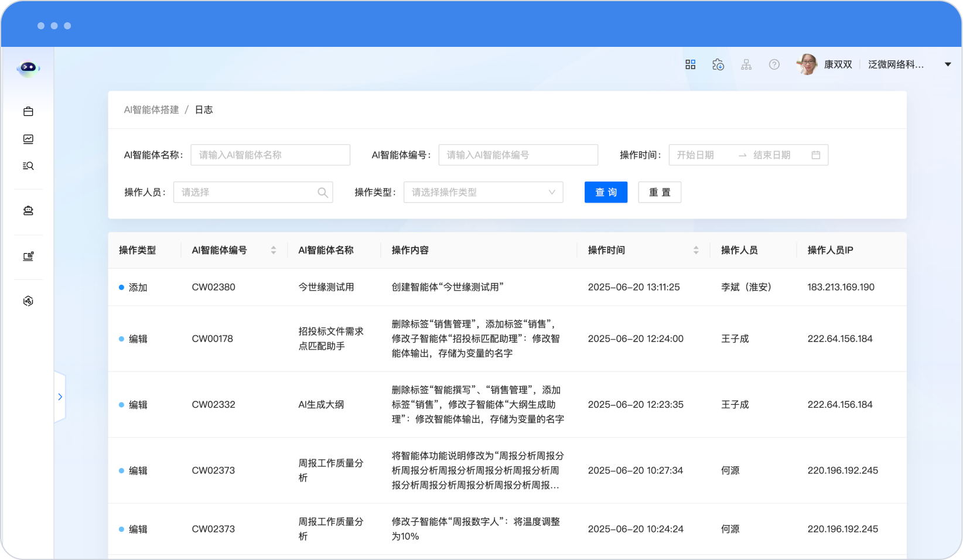Sort by 操作时间 column
Viewport: 963px width, 560px height.
696,250
